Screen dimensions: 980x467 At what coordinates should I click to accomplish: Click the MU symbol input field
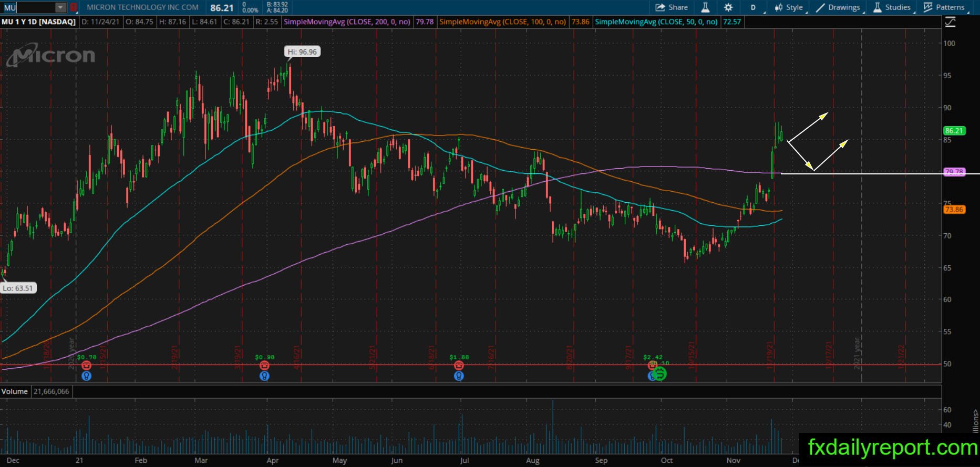(29, 7)
